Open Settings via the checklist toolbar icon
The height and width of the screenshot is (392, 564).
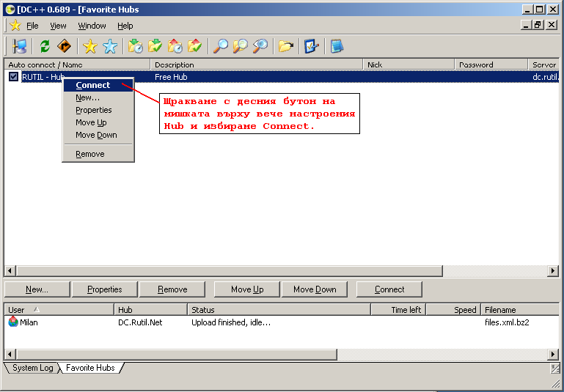point(312,46)
